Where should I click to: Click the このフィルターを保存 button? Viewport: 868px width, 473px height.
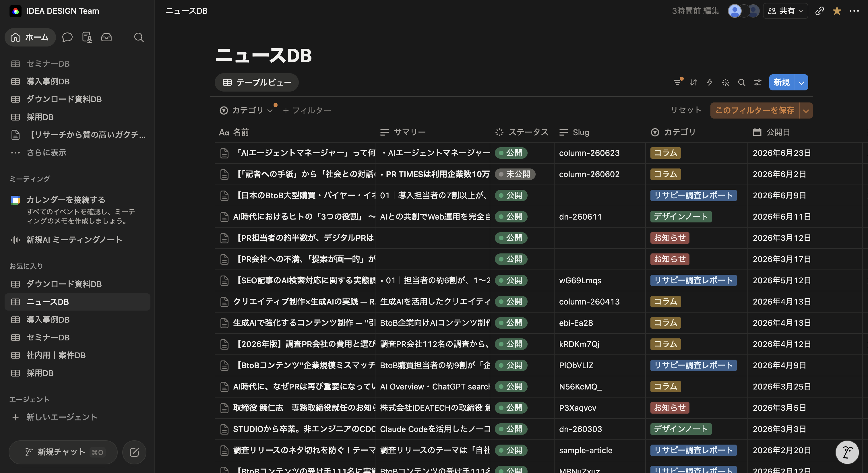(755, 111)
